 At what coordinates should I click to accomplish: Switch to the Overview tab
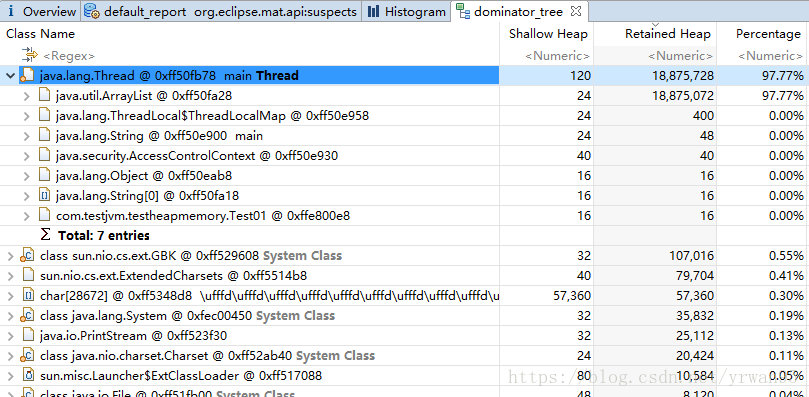click(41, 11)
